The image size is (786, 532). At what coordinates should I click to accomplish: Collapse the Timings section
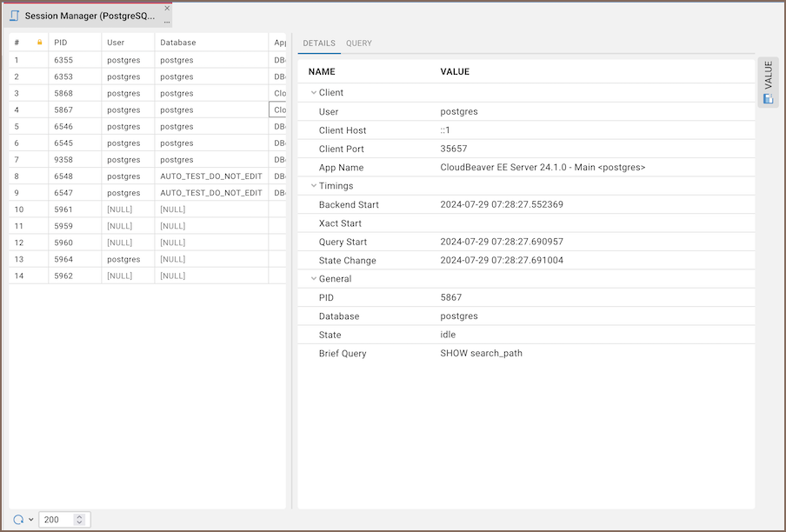pos(314,186)
